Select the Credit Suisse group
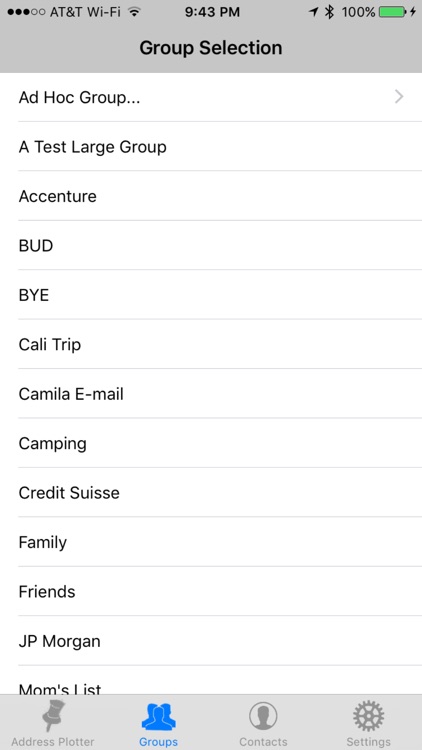The height and width of the screenshot is (750, 422). [211, 492]
